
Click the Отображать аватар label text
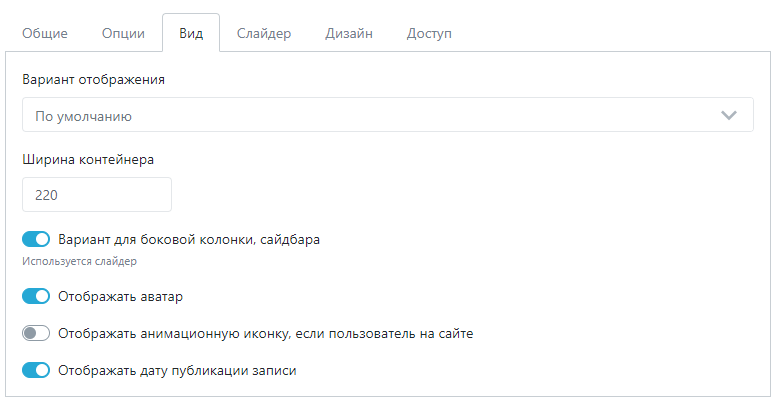121,297
